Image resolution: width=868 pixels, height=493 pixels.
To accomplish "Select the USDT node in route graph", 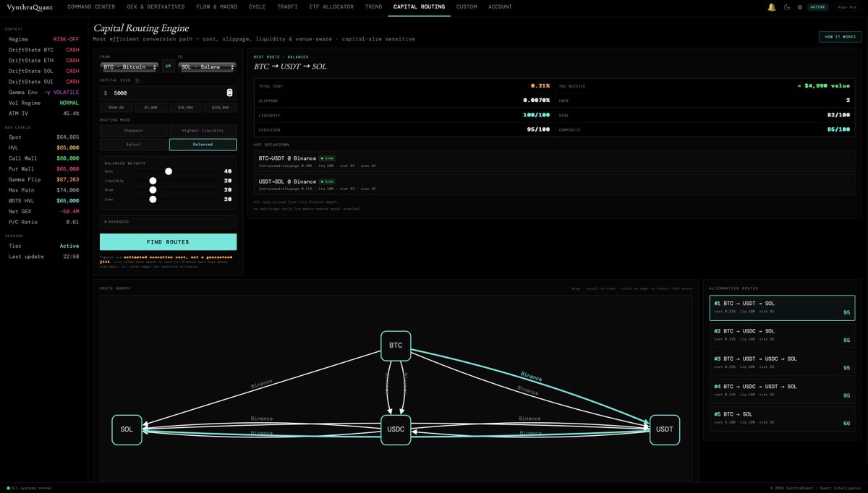I will [x=664, y=429].
